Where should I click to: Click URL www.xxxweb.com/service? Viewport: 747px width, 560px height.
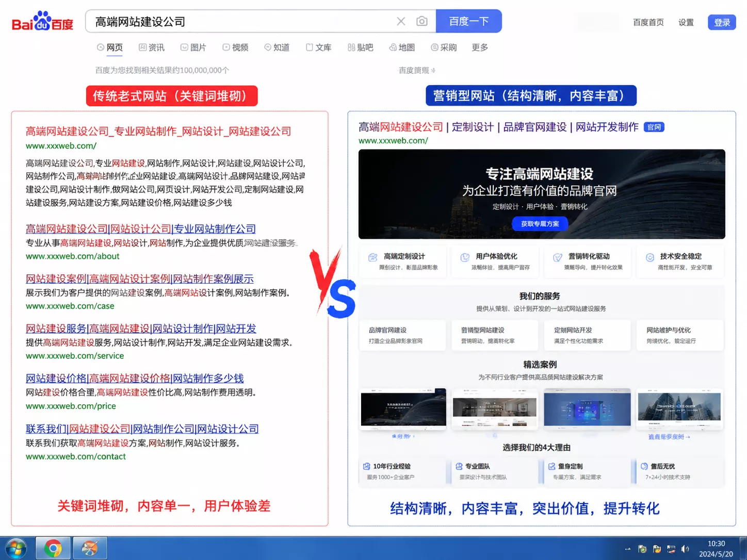coord(75,356)
